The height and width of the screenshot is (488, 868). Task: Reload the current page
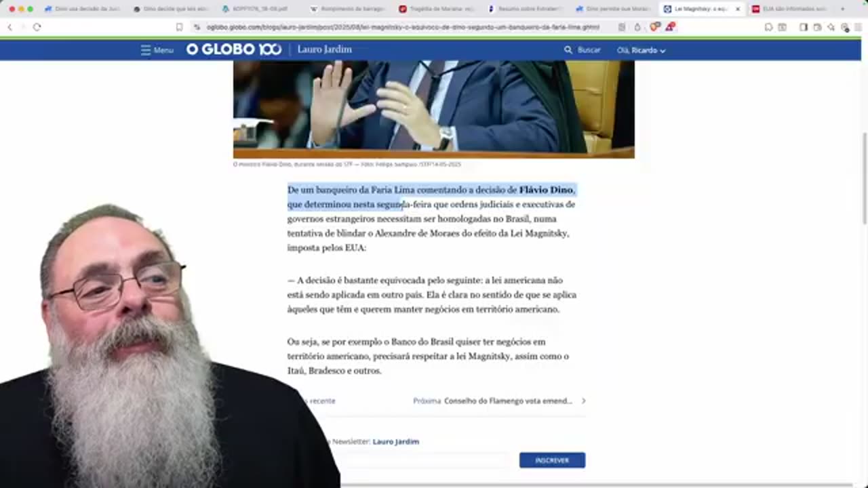(x=37, y=27)
